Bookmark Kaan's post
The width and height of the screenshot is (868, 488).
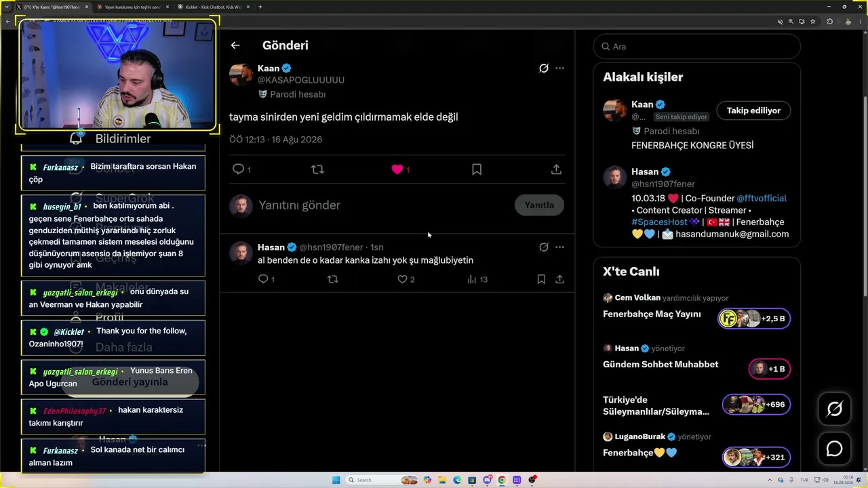coord(477,169)
